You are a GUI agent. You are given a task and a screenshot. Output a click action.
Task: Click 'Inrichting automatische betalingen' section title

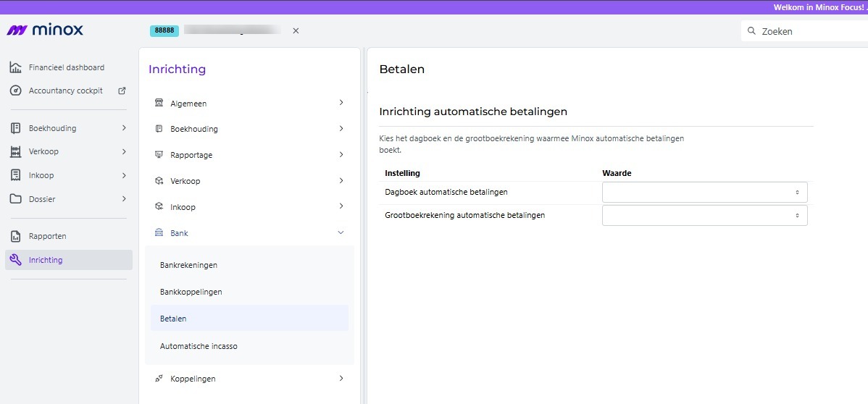(473, 111)
